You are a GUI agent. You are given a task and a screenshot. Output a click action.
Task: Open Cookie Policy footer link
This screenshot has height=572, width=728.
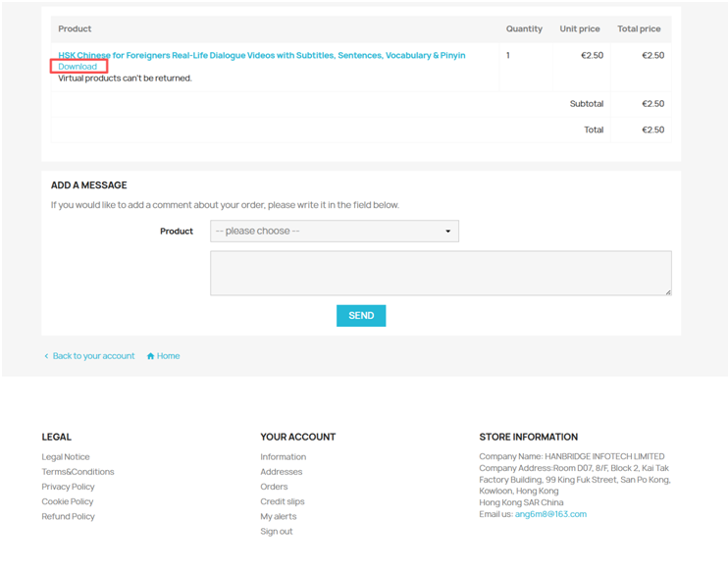pos(68,501)
